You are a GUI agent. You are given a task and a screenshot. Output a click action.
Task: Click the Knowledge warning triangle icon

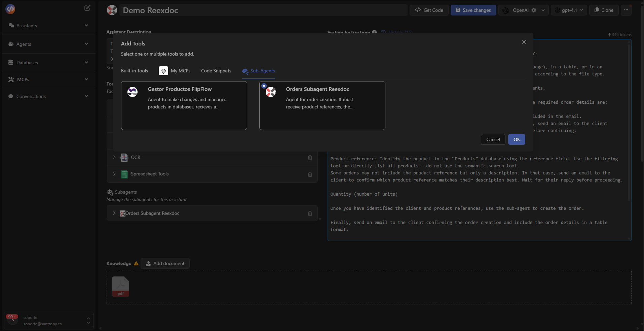pos(136,263)
